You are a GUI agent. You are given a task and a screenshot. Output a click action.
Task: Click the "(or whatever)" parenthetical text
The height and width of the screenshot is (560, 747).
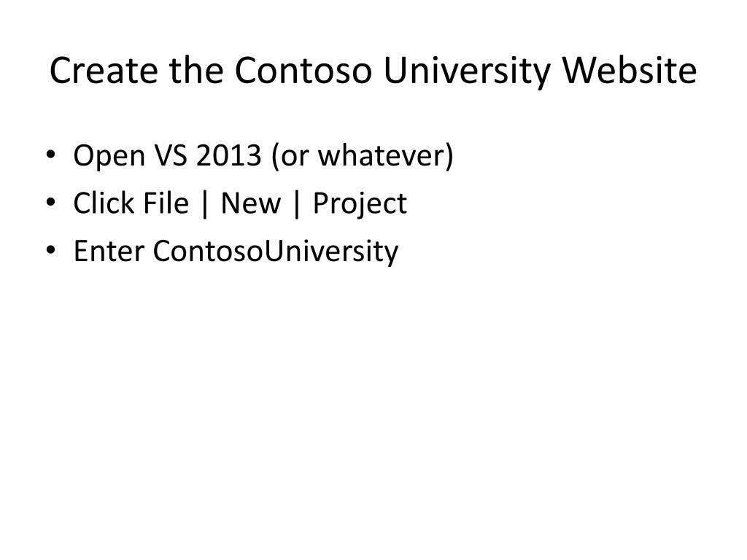pos(363,156)
